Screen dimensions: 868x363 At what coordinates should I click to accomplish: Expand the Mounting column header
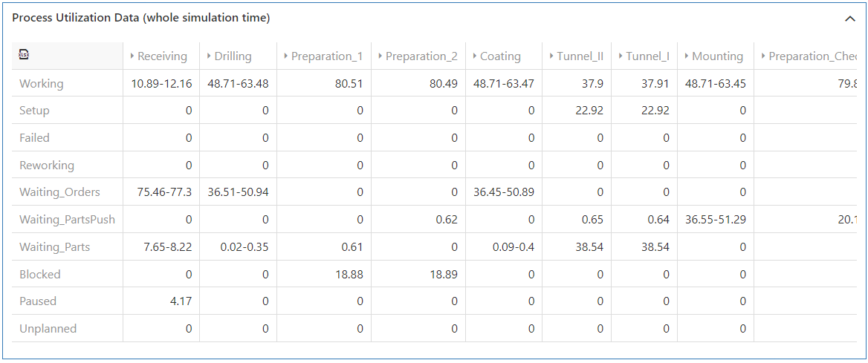[687, 56]
